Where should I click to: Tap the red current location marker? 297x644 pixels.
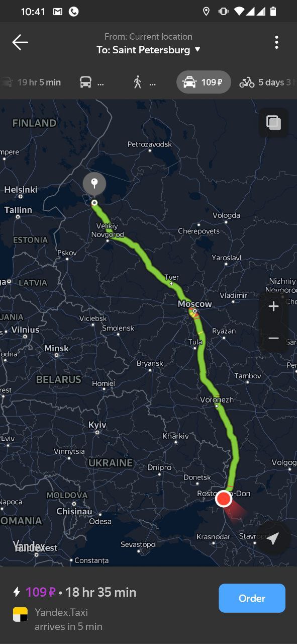223,499
